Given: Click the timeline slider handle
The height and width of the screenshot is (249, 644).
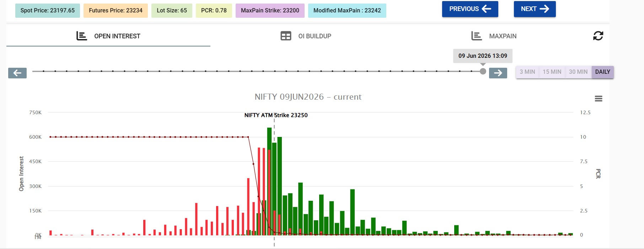Looking at the screenshot, I should click(483, 71).
